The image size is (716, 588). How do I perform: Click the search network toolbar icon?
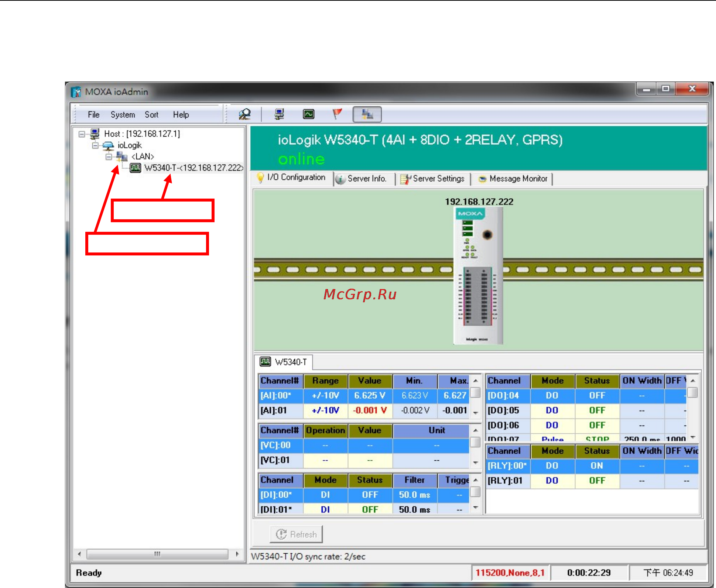[x=244, y=114]
